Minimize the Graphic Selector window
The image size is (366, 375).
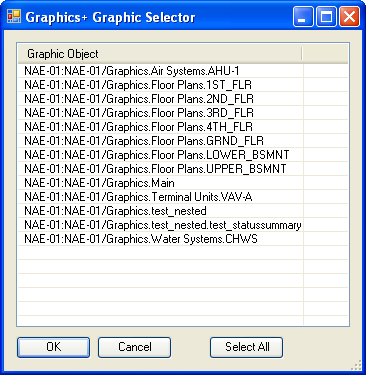[x=303, y=17]
